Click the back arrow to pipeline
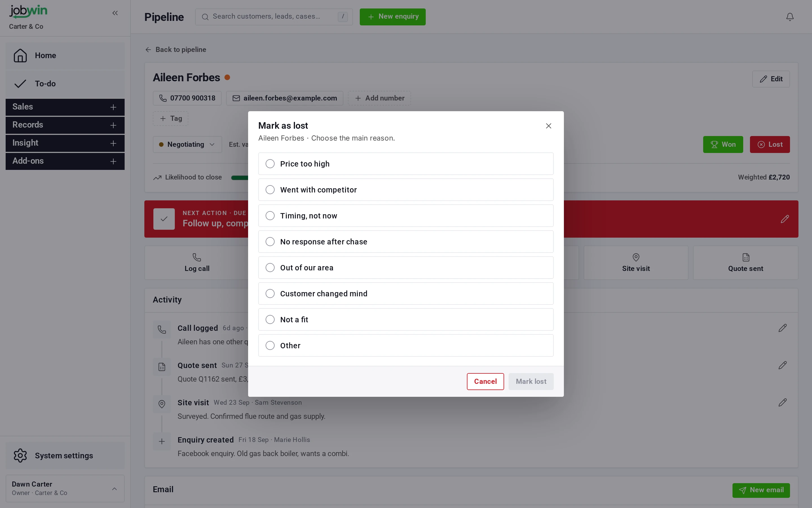Image resolution: width=812 pixels, height=508 pixels. pyautogui.click(x=148, y=50)
